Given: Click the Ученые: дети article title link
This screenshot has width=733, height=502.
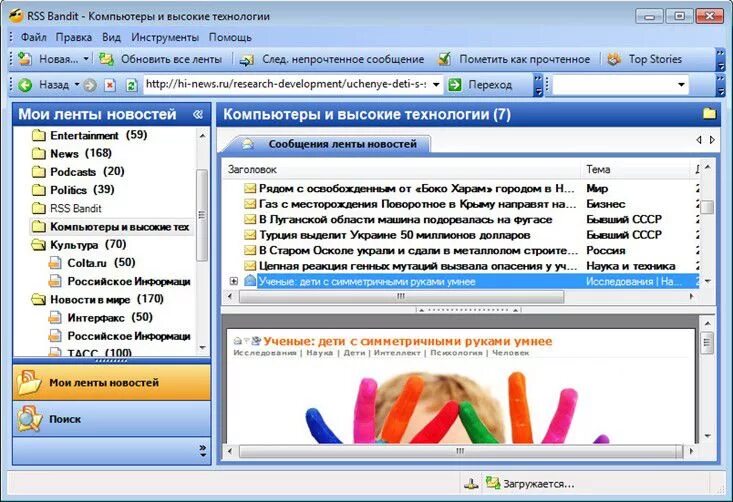Looking at the screenshot, I should click(x=408, y=341).
